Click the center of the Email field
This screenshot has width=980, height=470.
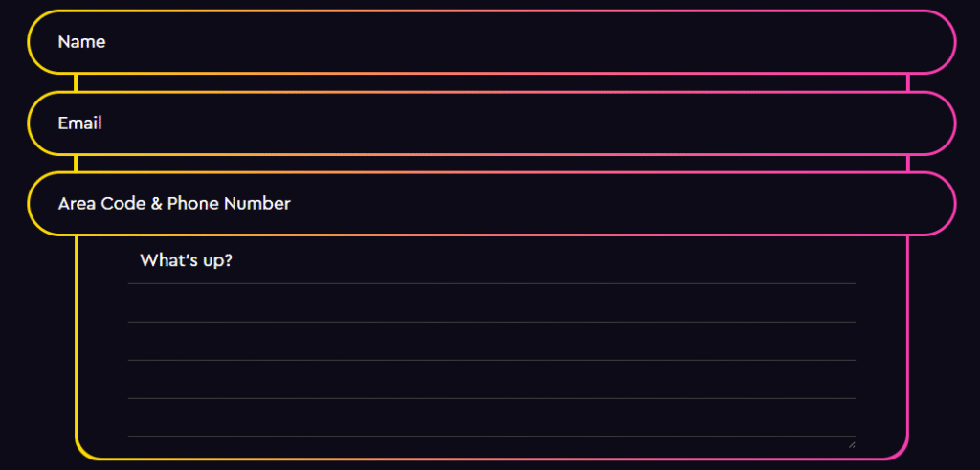[x=492, y=123]
